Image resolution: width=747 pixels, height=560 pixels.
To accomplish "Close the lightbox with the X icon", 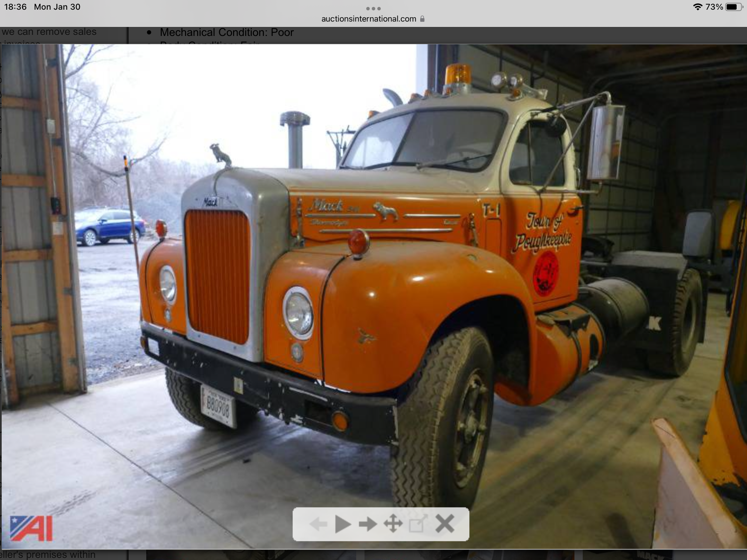I will (445, 524).
